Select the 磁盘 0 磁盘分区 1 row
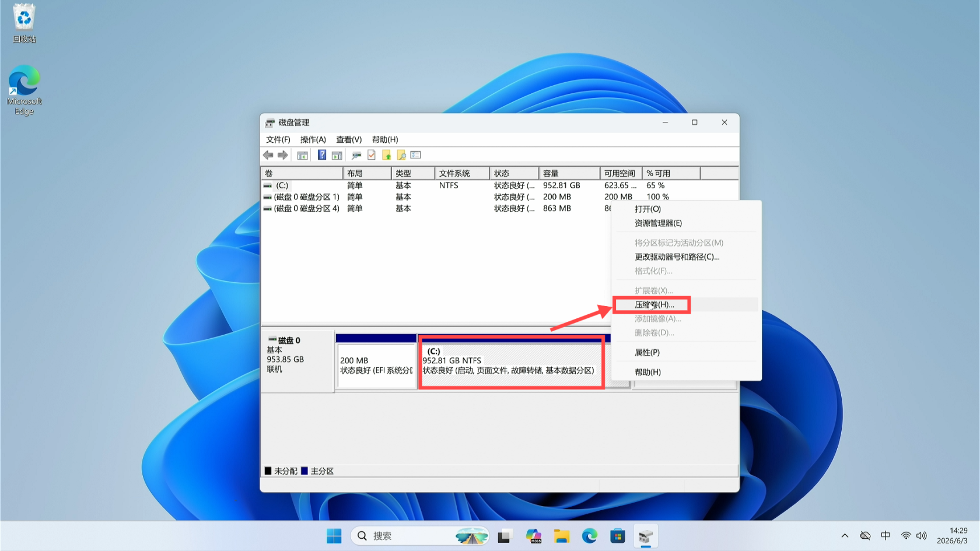980x551 pixels. [x=499, y=197]
